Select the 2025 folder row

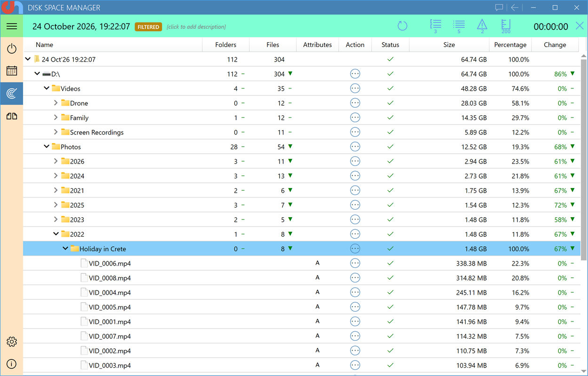pos(302,205)
